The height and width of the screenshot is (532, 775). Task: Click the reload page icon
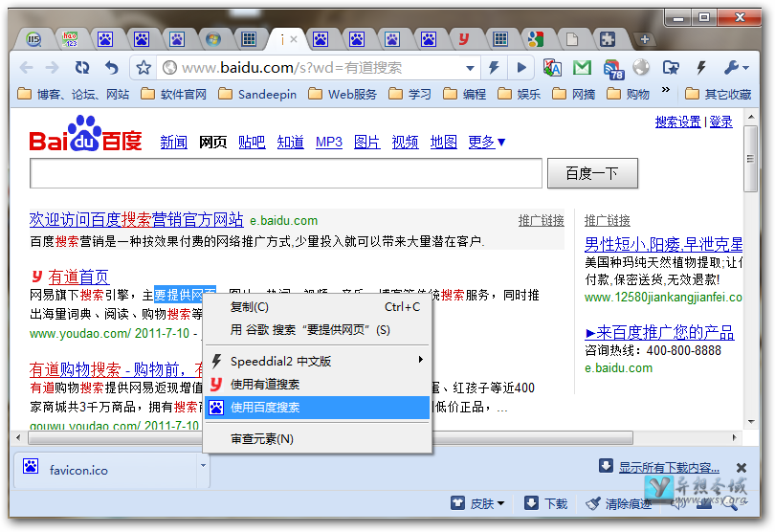click(x=82, y=68)
